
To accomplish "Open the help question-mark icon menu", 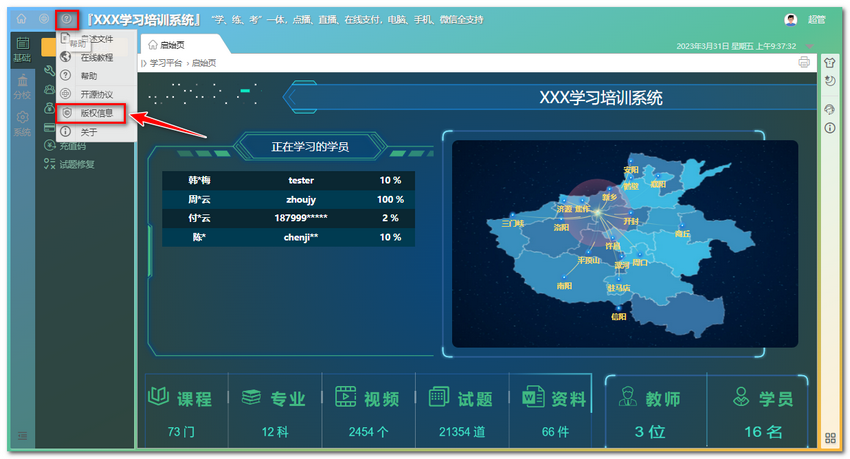I will 66,19.
